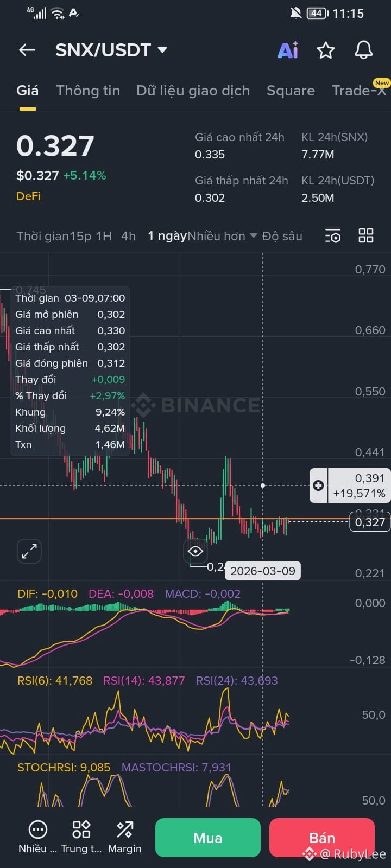Tap the MASTOCHRSI value label
Screen dimensions: 391x868
tap(176, 767)
